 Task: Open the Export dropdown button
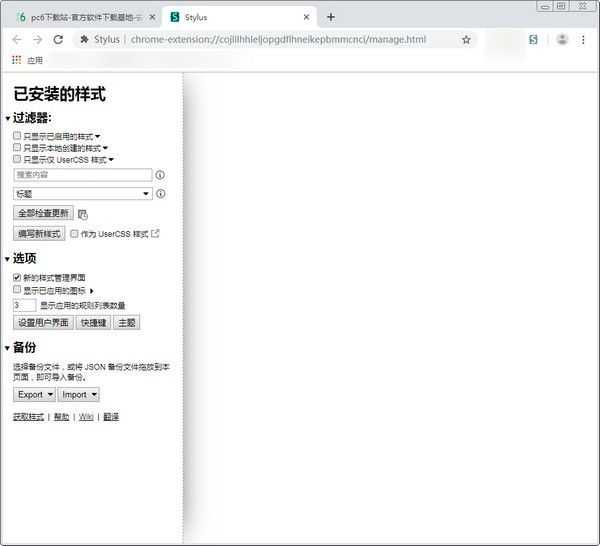pos(34,394)
